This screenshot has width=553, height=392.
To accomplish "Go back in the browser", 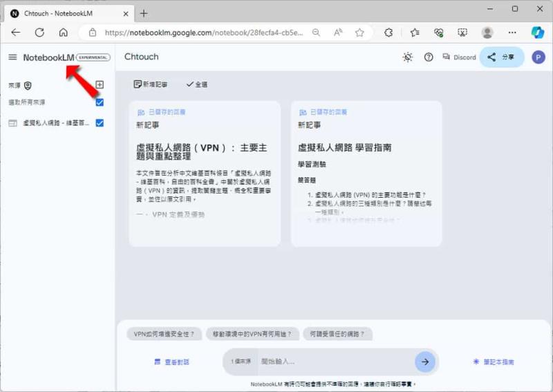I will pos(16,32).
